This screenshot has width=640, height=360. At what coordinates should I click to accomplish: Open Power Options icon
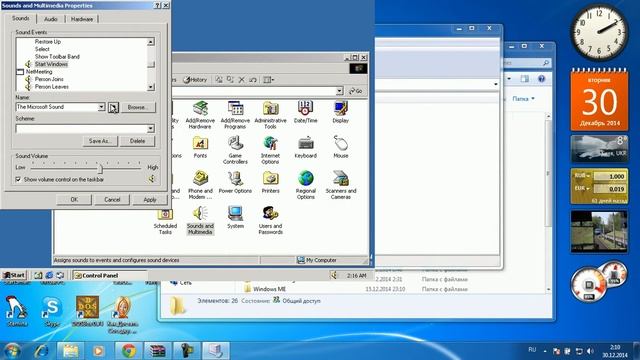point(235,182)
